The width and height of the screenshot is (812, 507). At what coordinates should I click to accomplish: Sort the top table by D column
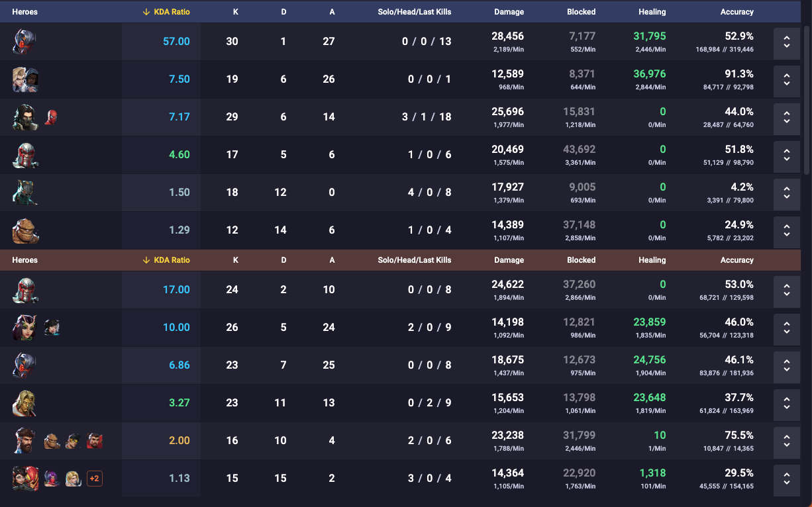[x=283, y=12]
